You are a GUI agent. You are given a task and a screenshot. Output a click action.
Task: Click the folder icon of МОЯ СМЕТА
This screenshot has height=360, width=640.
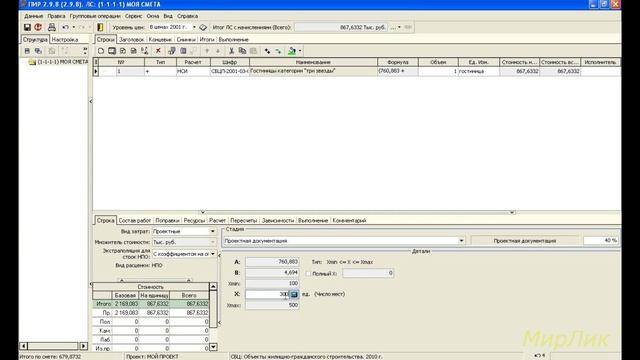(x=32, y=62)
